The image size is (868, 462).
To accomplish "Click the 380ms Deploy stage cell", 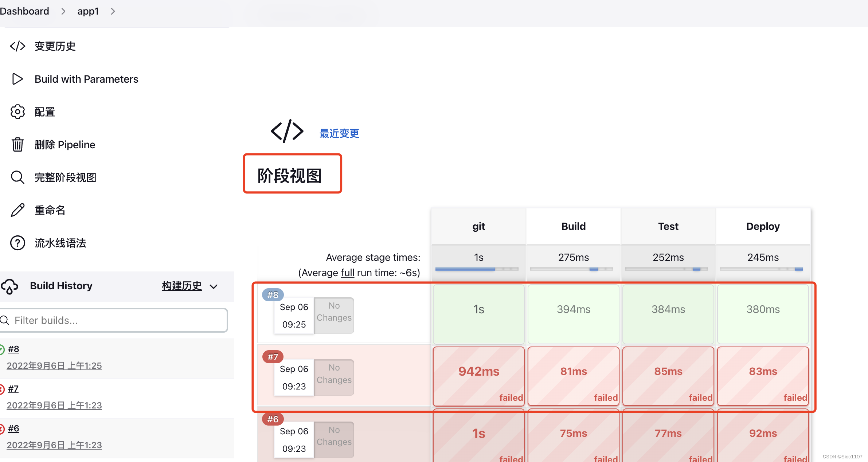I will [x=763, y=314].
